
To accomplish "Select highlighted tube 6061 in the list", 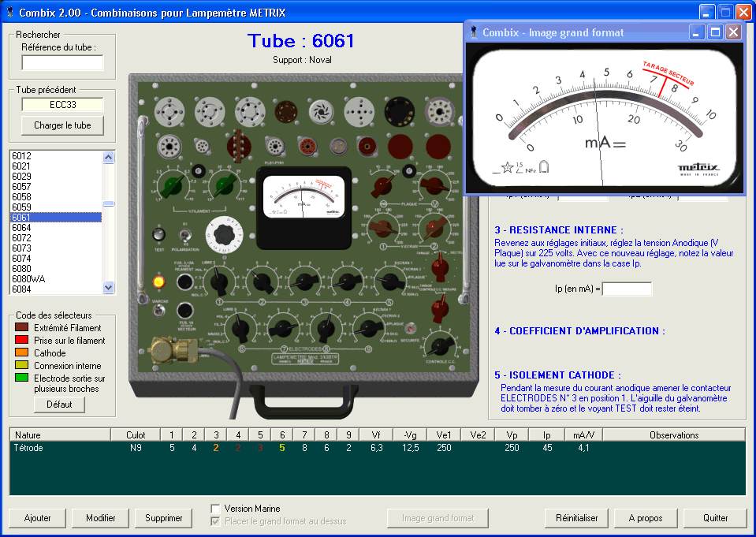I will (56, 218).
